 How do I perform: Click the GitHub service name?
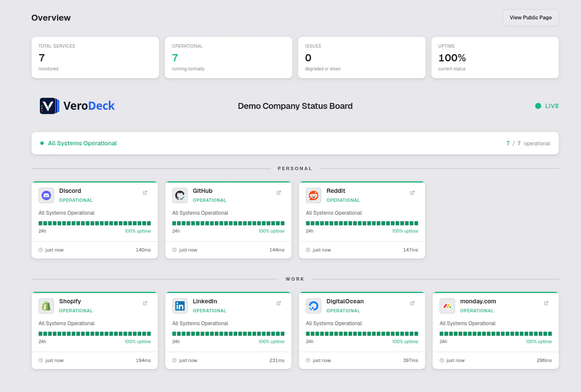coord(203,191)
